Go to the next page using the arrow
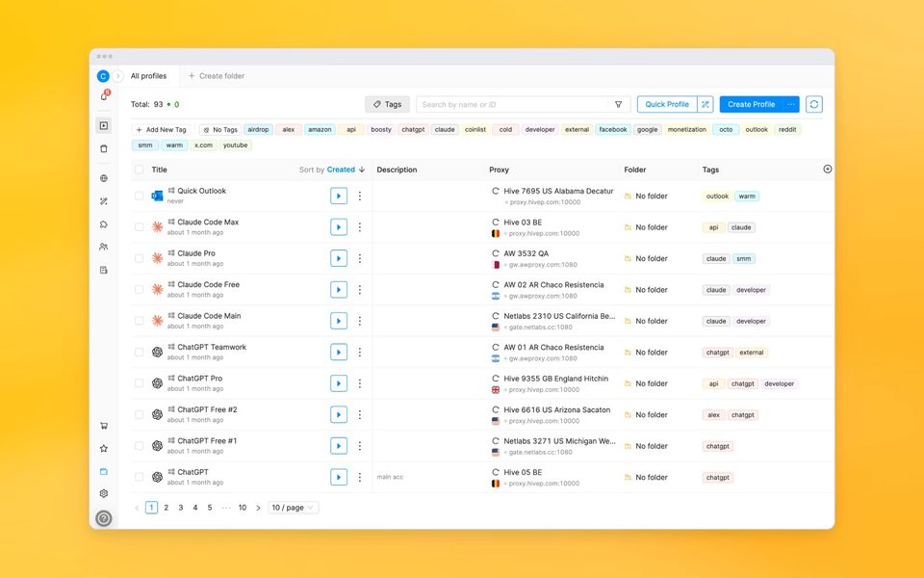 pos(258,508)
